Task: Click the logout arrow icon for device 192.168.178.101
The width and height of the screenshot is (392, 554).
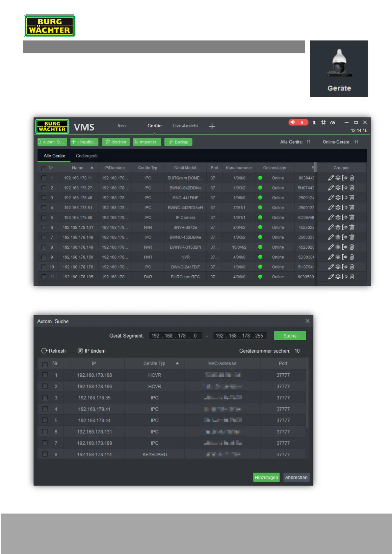Action: pyautogui.click(x=345, y=227)
